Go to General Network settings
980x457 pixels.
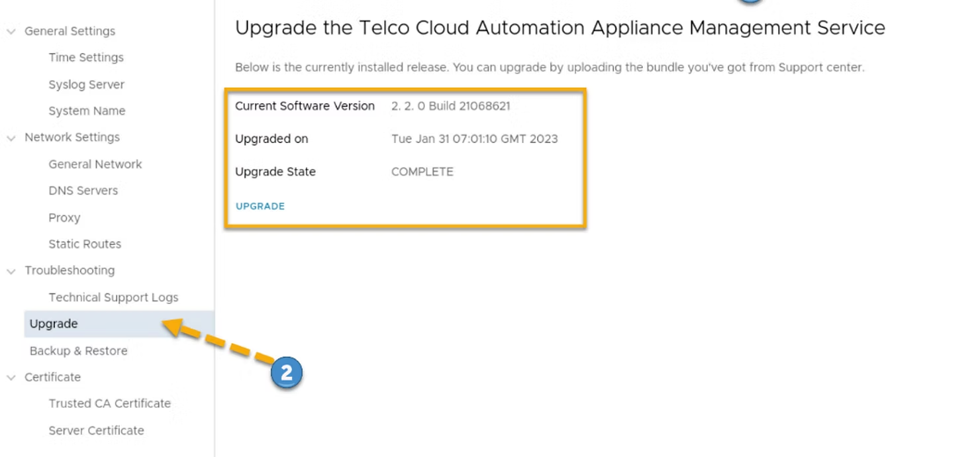pyautogui.click(x=95, y=164)
